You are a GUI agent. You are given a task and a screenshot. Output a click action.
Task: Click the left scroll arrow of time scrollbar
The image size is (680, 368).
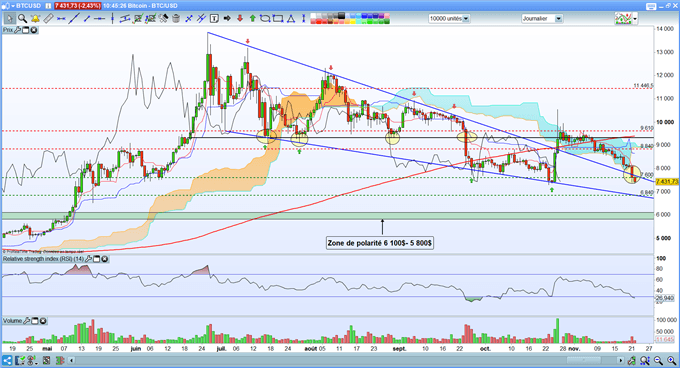coord(71,360)
